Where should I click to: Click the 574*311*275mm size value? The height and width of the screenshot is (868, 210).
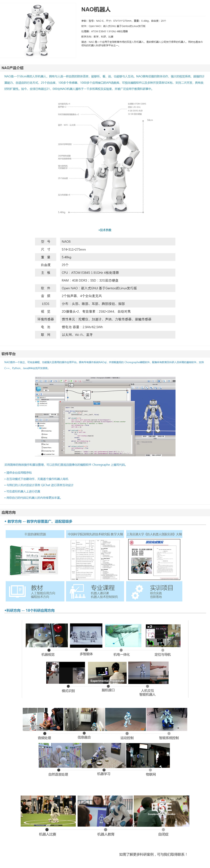point(117,249)
